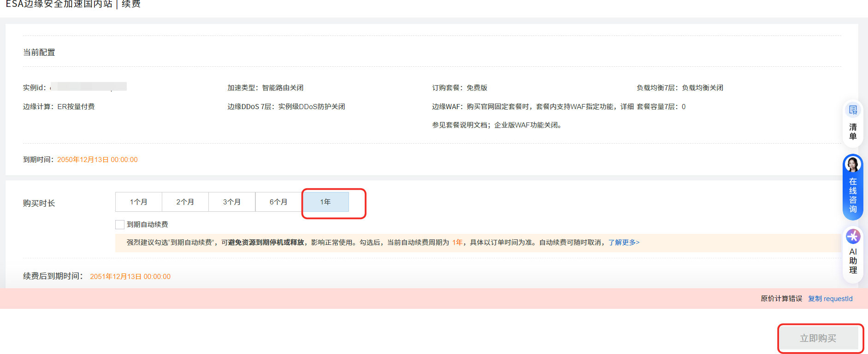
Task: Open 在线咨询 customer service avatar
Action: click(853, 164)
